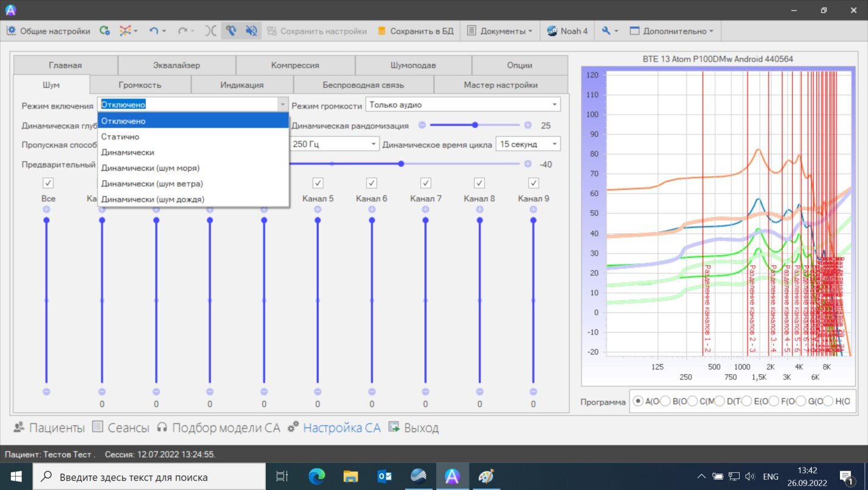Toggle the Канал 6 checkbox
Image resolution: width=868 pixels, height=490 pixels.
coord(372,183)
